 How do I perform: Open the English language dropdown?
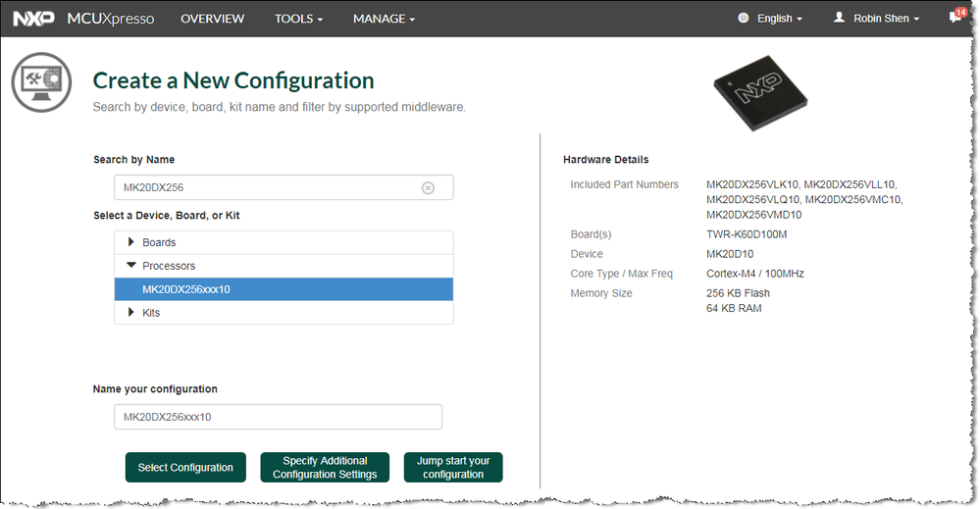779,19
